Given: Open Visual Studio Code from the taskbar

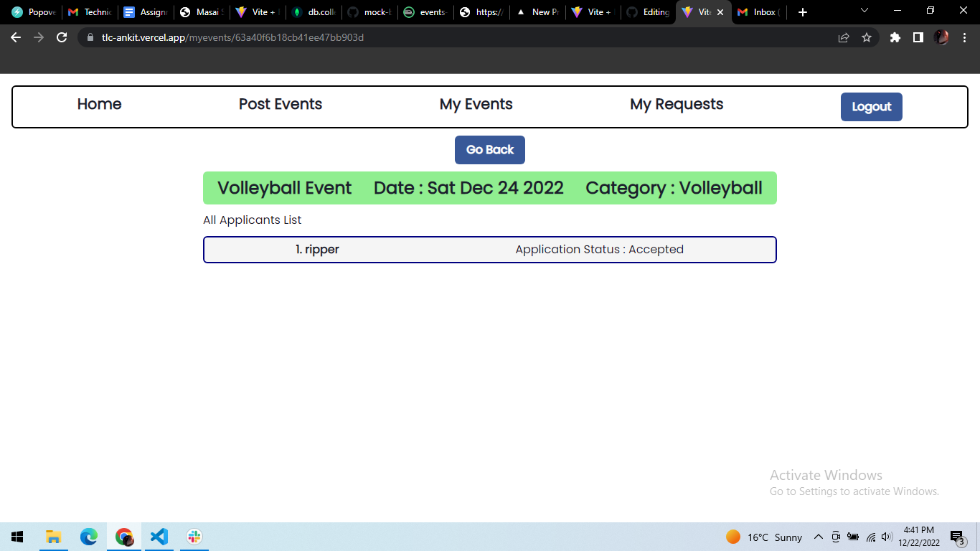Looking at the screenshot, I should click(x=159, y=537).
